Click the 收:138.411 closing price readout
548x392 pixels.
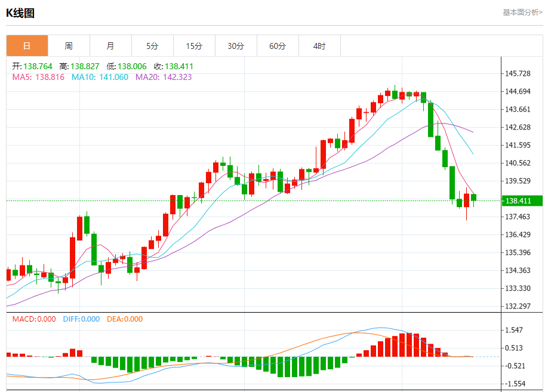click(174, 66)
